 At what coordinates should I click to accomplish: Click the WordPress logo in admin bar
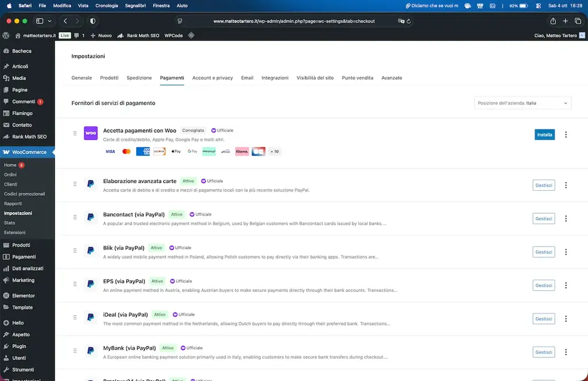[x=6, y=35]
